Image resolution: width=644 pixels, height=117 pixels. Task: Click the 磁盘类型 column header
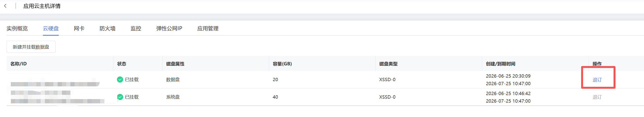(x=388, y=64)
